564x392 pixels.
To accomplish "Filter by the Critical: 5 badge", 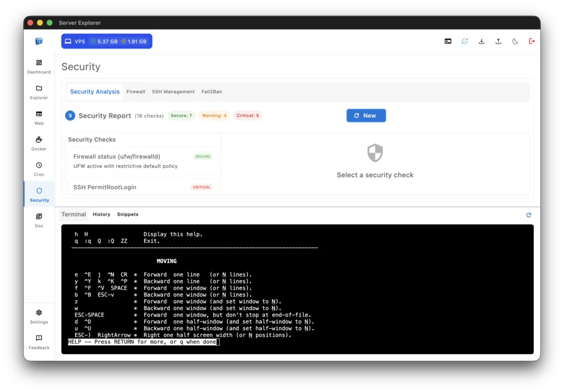I will point(247,116).
